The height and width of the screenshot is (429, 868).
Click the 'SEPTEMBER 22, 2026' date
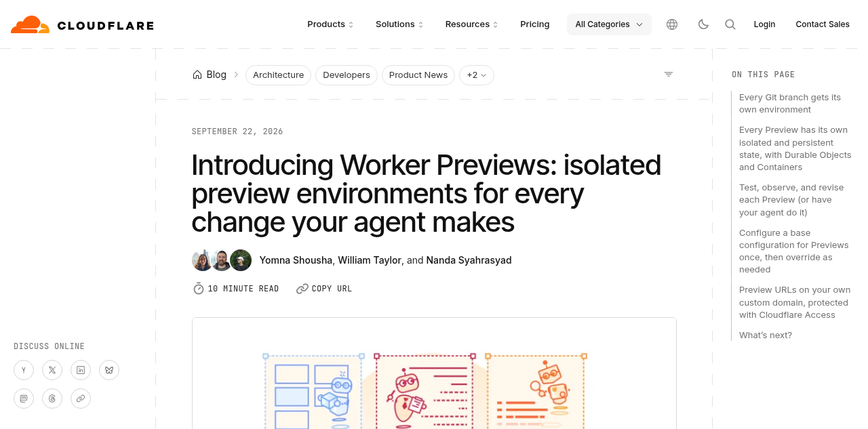pyautogui.click(x=237, y=131)
